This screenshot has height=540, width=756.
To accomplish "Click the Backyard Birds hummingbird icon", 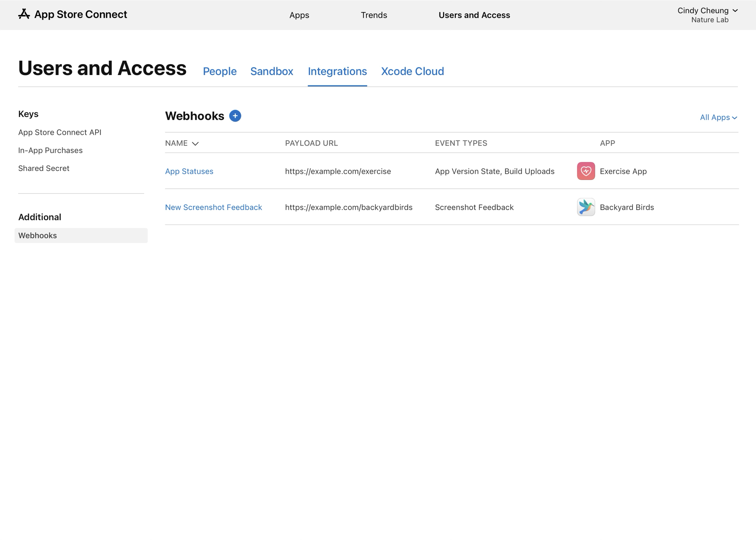I will [x=585, y=207].
